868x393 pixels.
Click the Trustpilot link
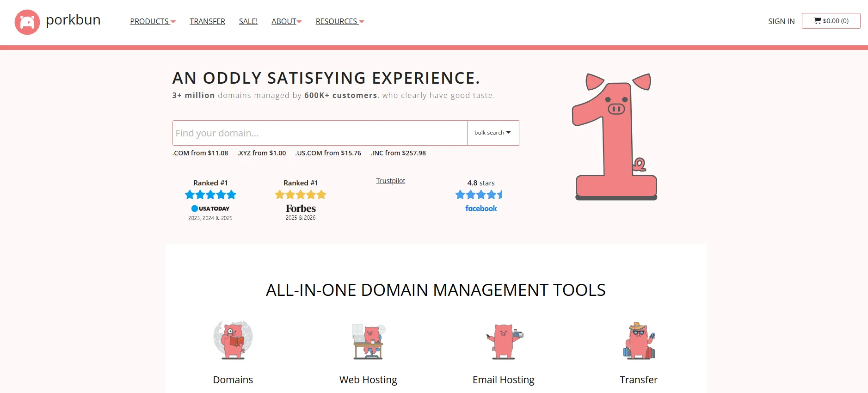coord(391,181)
